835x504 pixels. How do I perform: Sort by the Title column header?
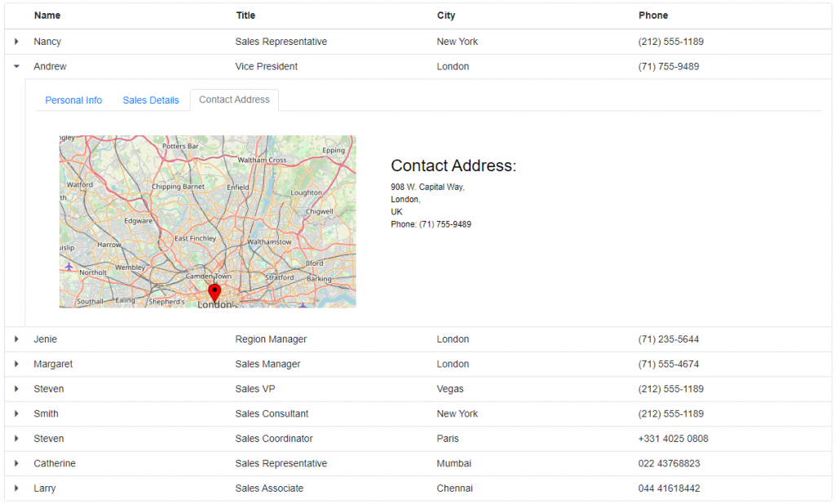pos(245,15)
